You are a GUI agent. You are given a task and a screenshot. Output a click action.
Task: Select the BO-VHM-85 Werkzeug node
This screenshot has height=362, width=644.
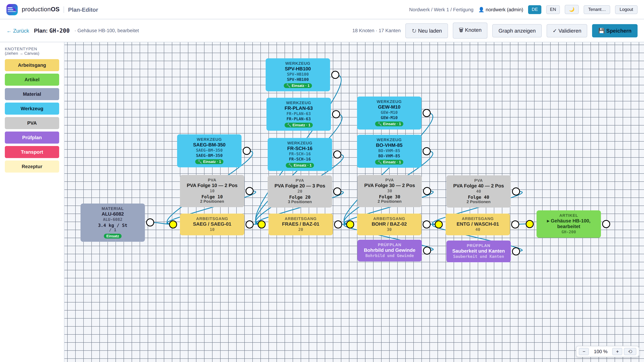389,151
